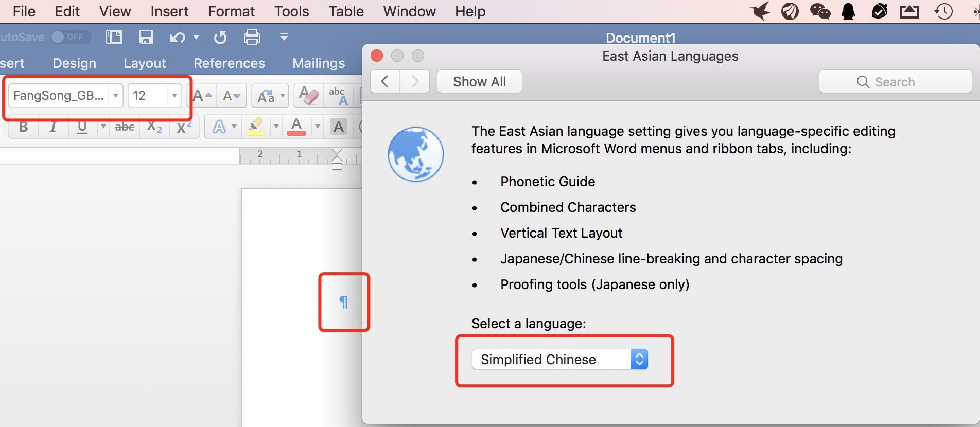Switch to the Layout tab
980x427 pixels.
(x=145, y=63)
